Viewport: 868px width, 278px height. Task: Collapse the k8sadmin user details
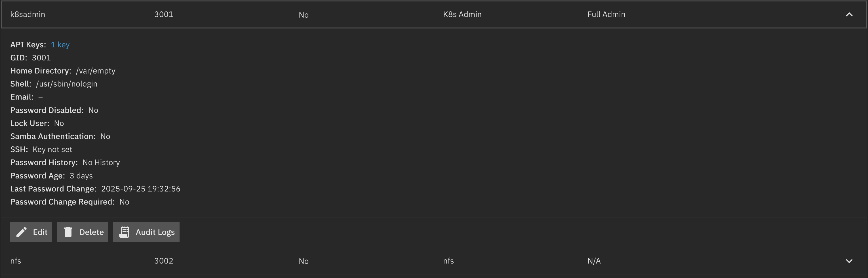point(849,14)
